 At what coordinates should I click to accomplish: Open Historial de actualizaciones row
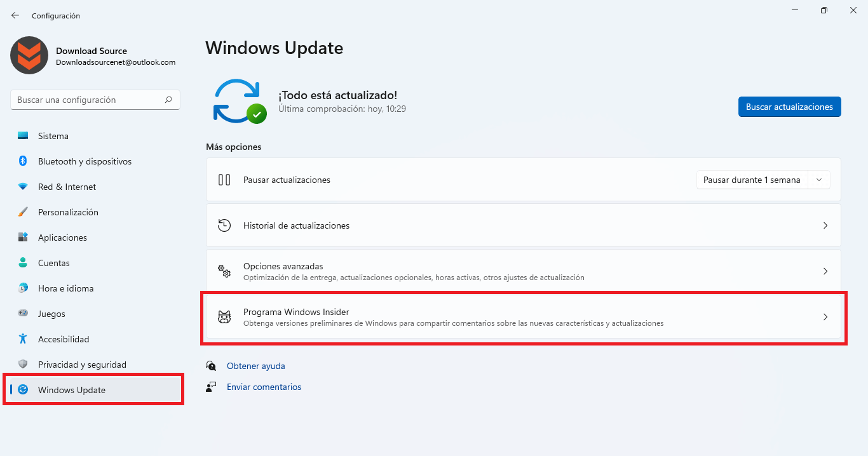[x=524, y=225]
